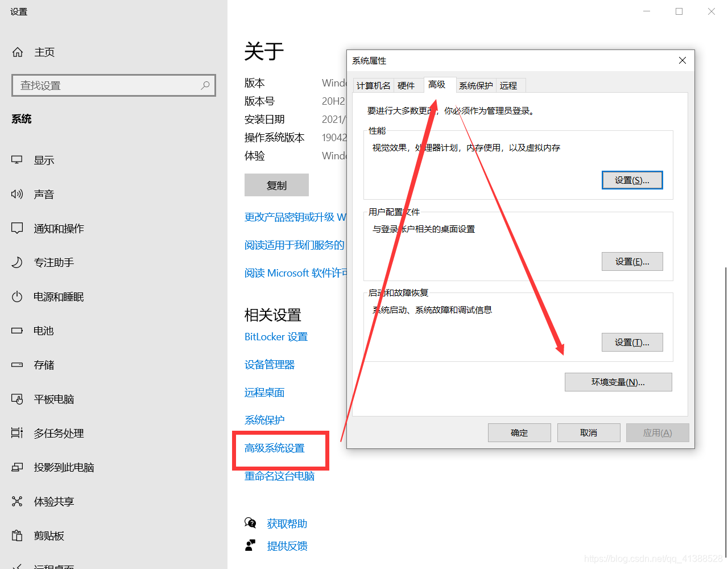Click the 获取帮助 link text
Screen dimensions: 728x569
[287, 523]
